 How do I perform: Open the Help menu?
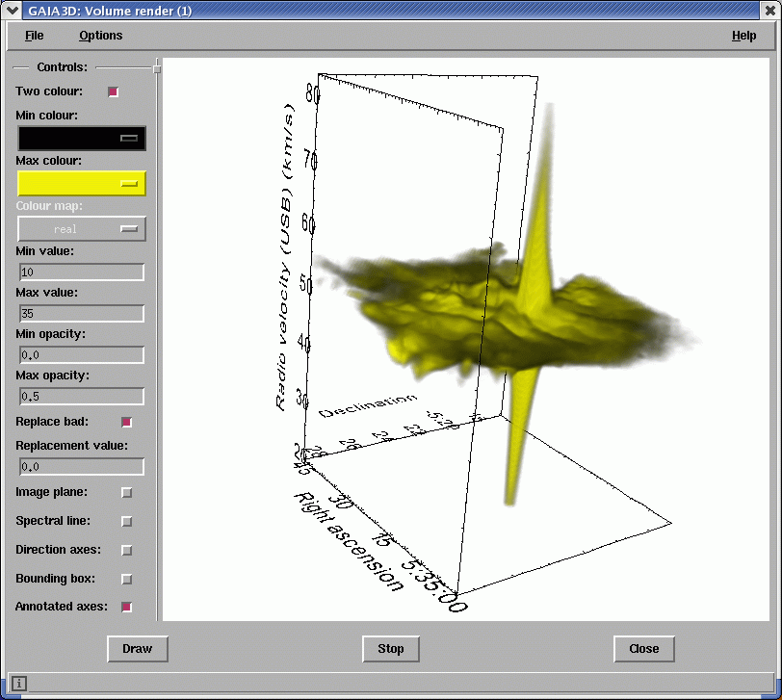tap(743, 36)
